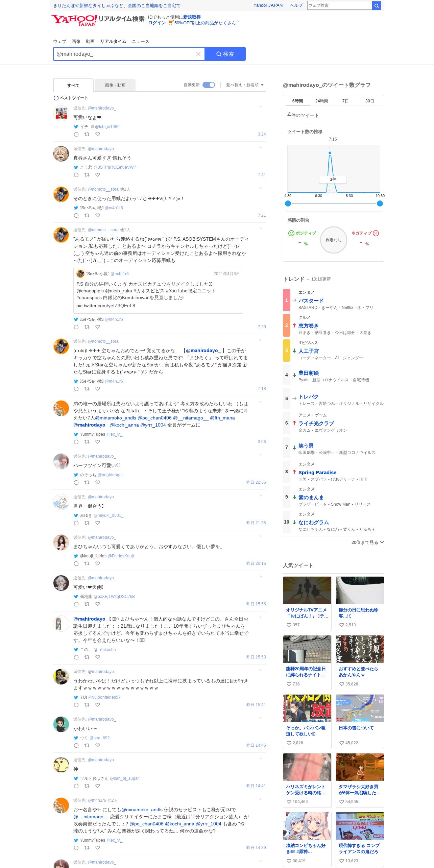Image resolution: width=434 pixels, height=868 pixels.
Task: Reply to the そのときに使った用紙だよ tweet
Action: 76,215
